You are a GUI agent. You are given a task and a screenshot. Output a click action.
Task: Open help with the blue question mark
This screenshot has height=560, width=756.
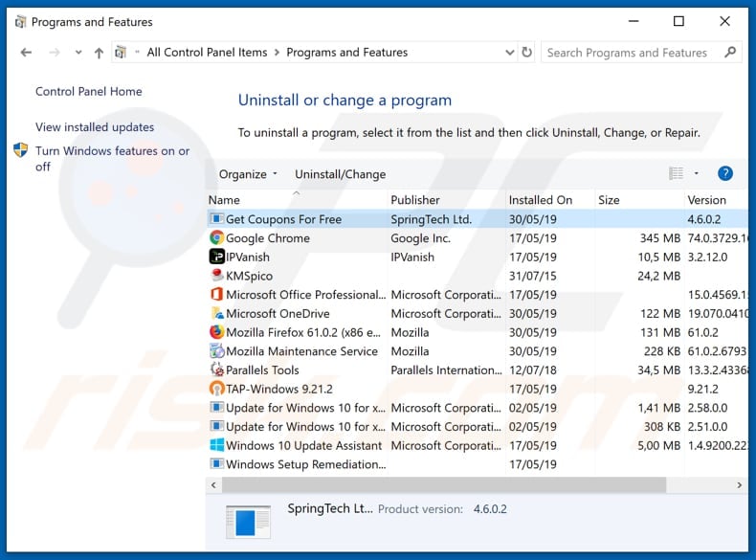click(724, 173)
